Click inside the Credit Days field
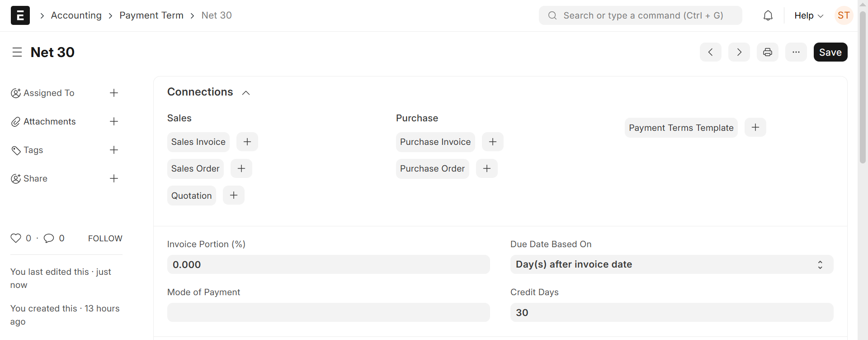The height and width of the screenshot is (340, 868). 671,312
